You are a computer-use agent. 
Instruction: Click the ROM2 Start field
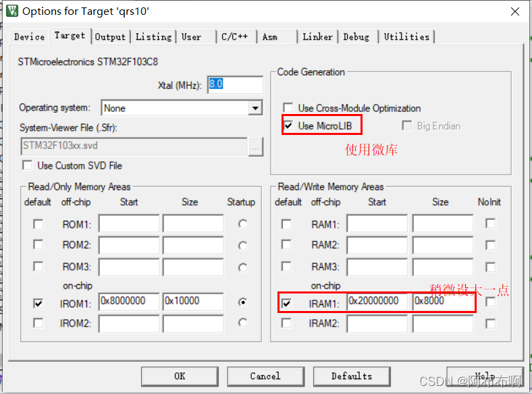tap(129, 245)
